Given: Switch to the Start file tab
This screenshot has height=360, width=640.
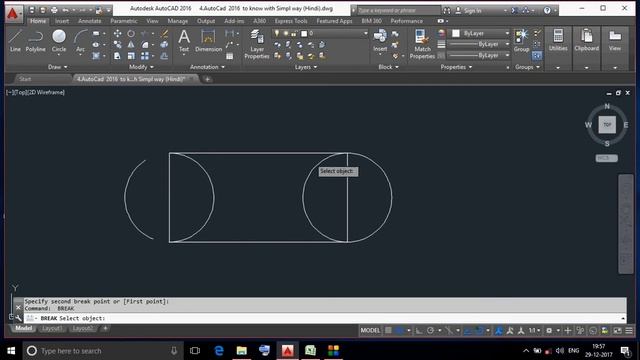Looking at the screenshot, I should pyautogui.click(x=24, y=79).
